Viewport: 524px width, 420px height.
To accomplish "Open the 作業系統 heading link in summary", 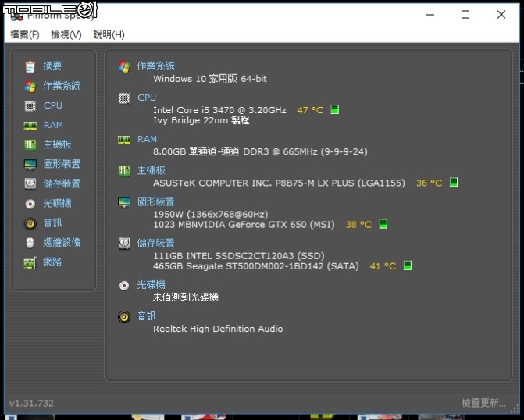I will (x=155, y=66).
